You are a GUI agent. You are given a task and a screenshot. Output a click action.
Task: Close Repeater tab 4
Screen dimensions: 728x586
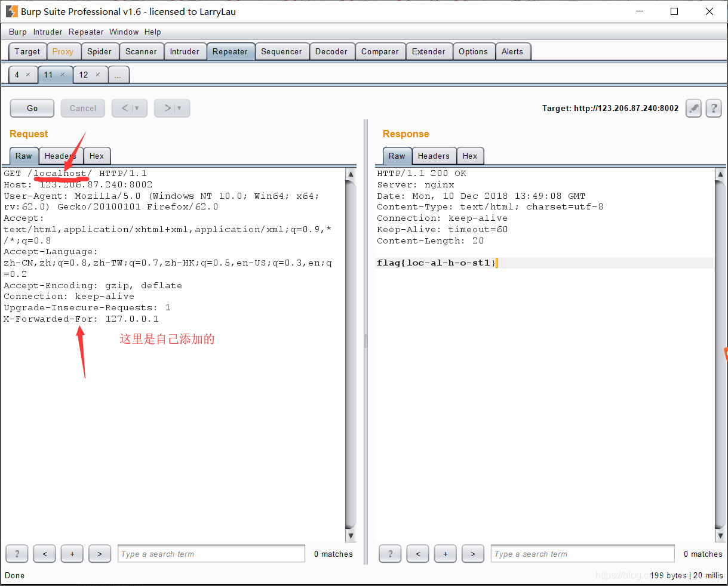pos(28,75)
